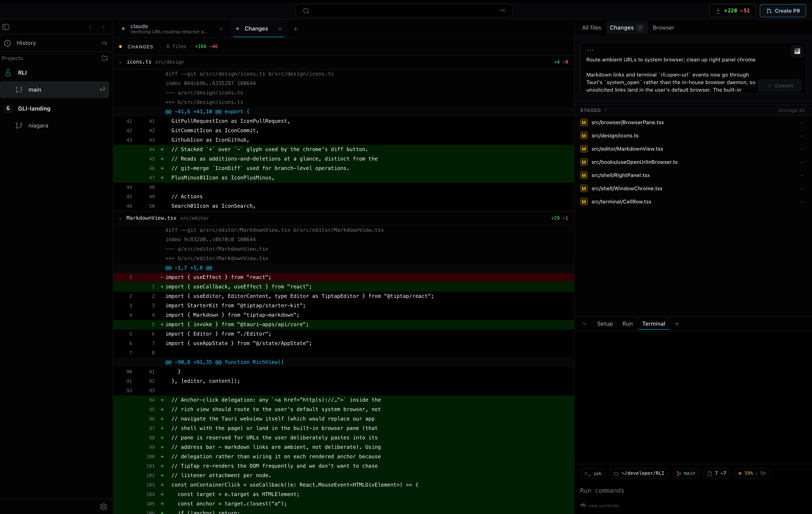Go forward with the right arrow
812x514 pixels.
click(104, 27)
